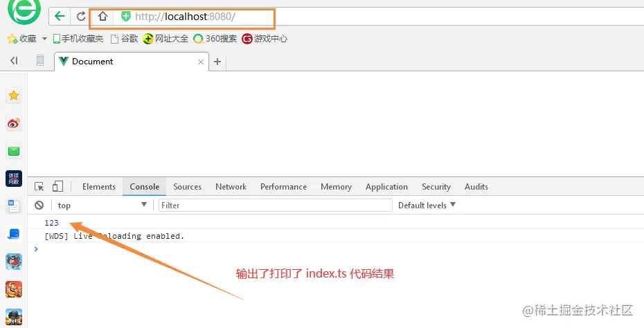Select the Document tab

[x=132, y=62]
